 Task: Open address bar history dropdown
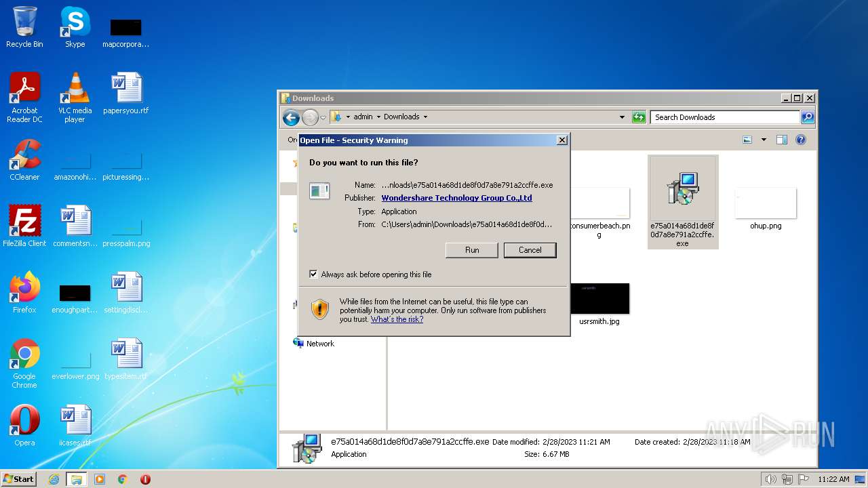coord(622,117)
